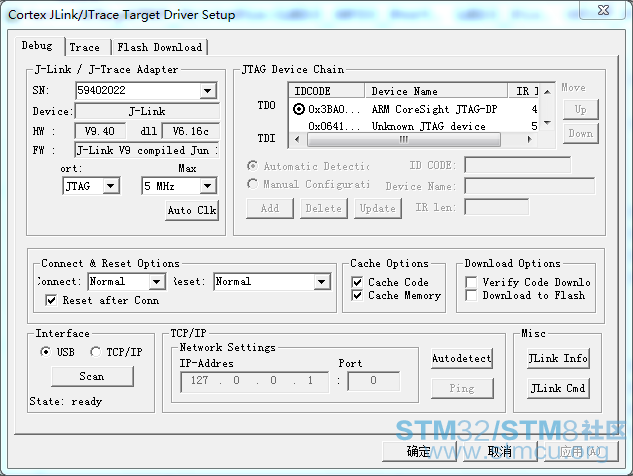Click the Port number field
The image size is (633, 476).
[x=374, y=381]
